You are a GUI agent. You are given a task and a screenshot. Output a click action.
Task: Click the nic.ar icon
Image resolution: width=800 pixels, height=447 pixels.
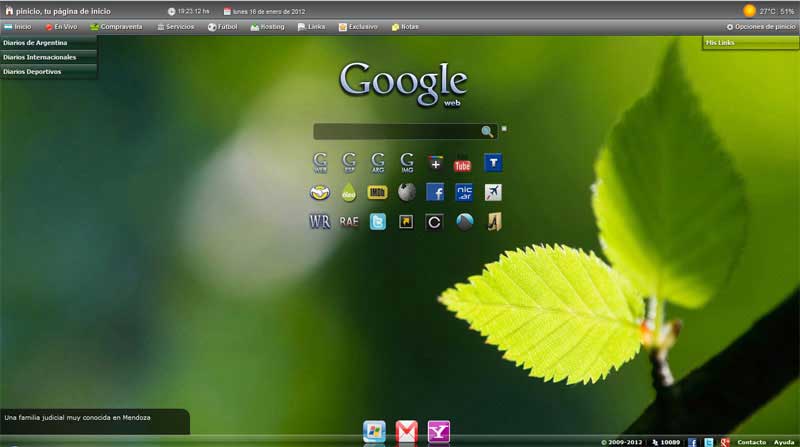point(464,192)
